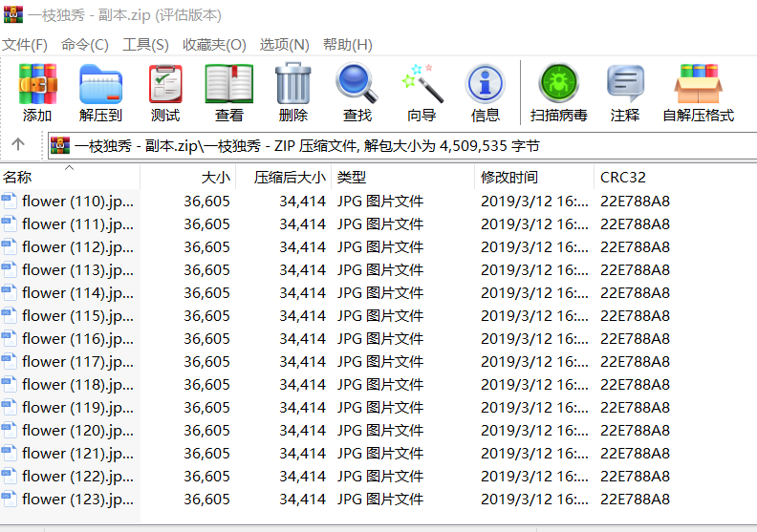Select file flower (115).jpg
757x532 pixels.
(77, 316)
